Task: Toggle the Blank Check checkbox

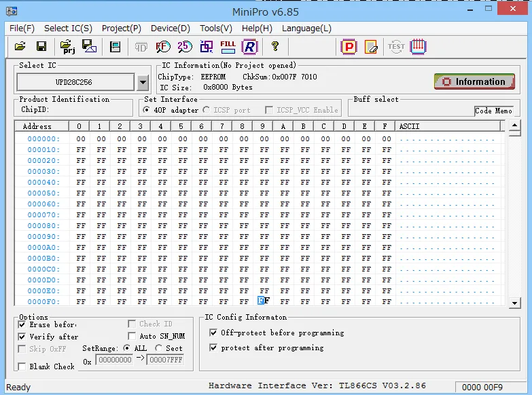Action: 22,366
